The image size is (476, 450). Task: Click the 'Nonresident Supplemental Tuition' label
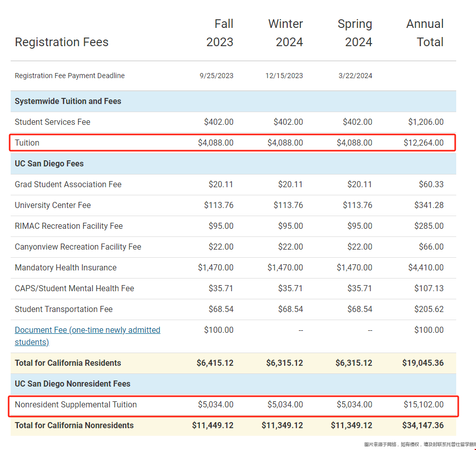pos(76,404)
